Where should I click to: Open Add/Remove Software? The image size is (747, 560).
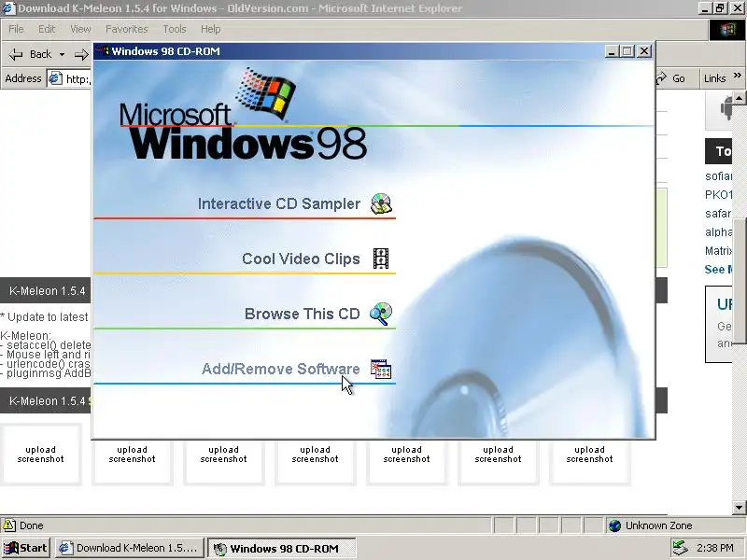click(x=281, y=369)
